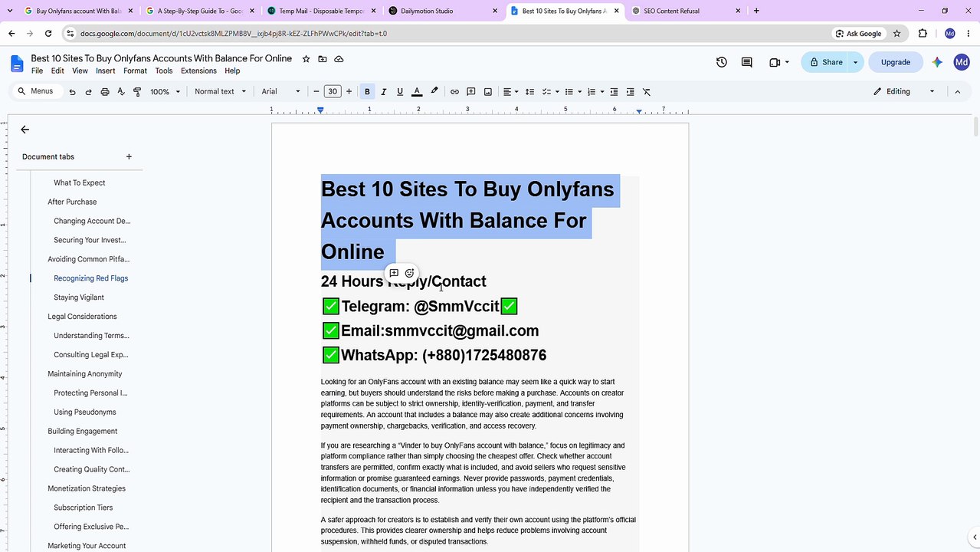Screen dimensions: 980x552
Task: Toggle bold formatting
Action: pyautogui.click(x=367, y=92)
